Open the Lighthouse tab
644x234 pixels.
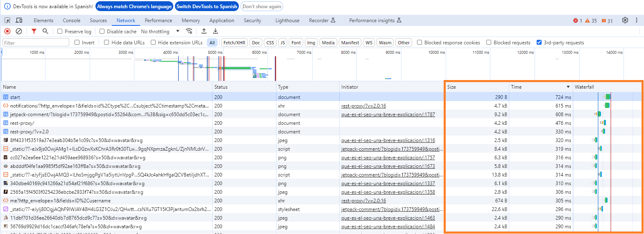tap(287, 21)
